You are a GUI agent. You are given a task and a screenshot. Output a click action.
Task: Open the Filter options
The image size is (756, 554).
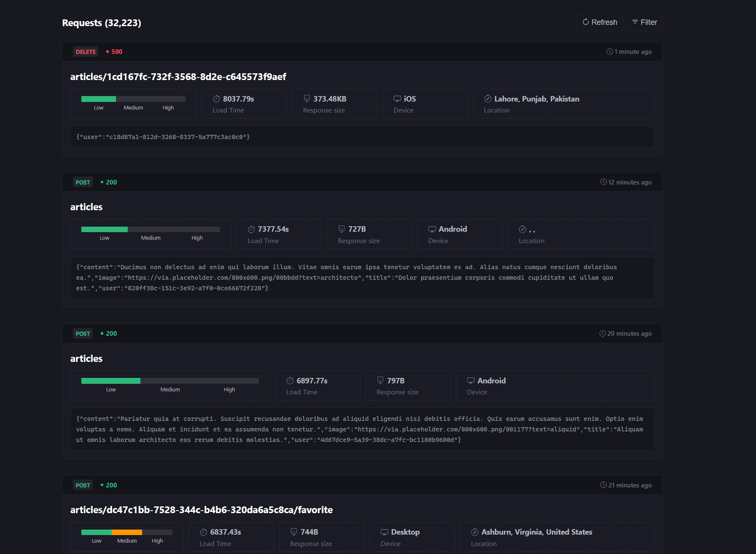point(644,22)
